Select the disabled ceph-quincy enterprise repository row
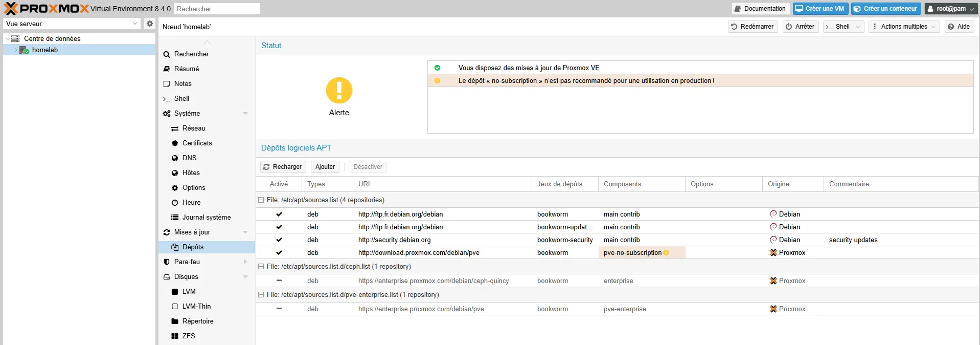This screenshot has width=980, height=345. [x=433, y=281]
